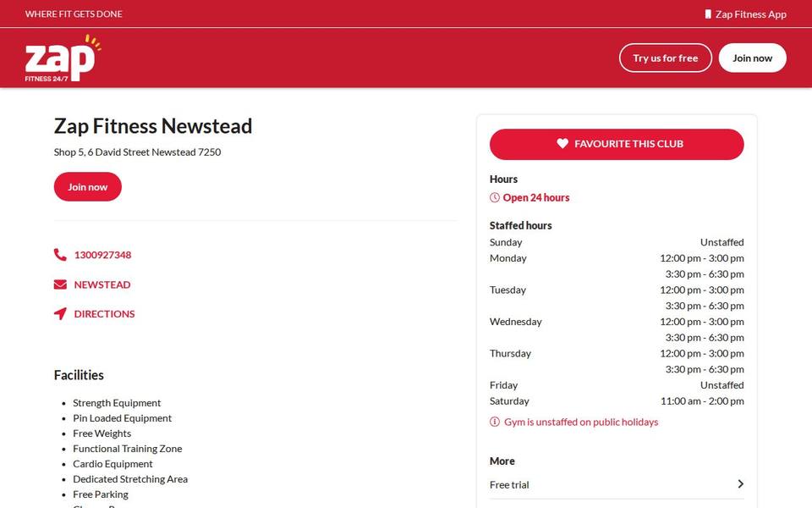The height and width of the screenshot is (508, 812).
Task: Click the WHERE FIT GETS DONE tagline
Action: coord(74,14)
